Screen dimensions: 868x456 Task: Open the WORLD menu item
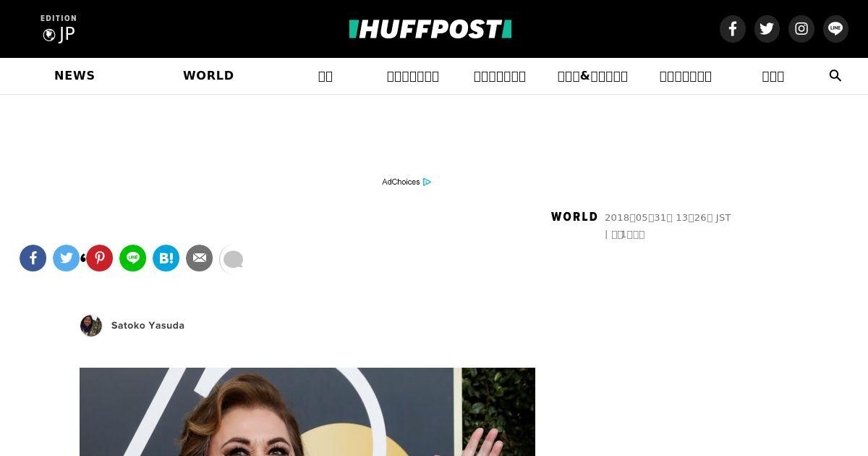(x=208, y=75)
